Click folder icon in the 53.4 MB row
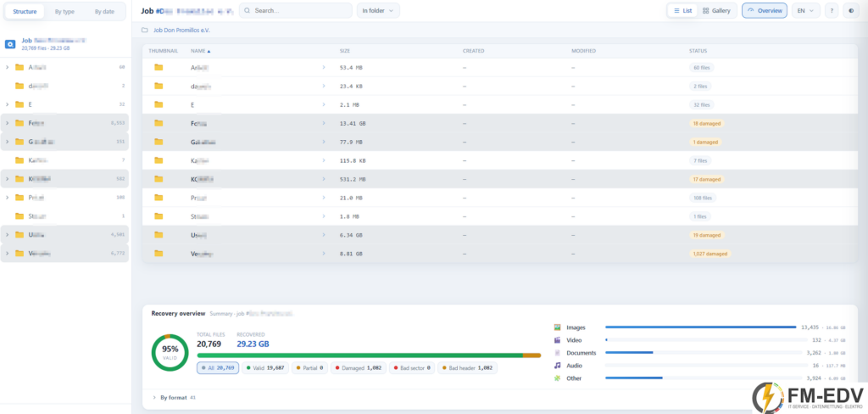The image size is (868, 414). [159, 67]
